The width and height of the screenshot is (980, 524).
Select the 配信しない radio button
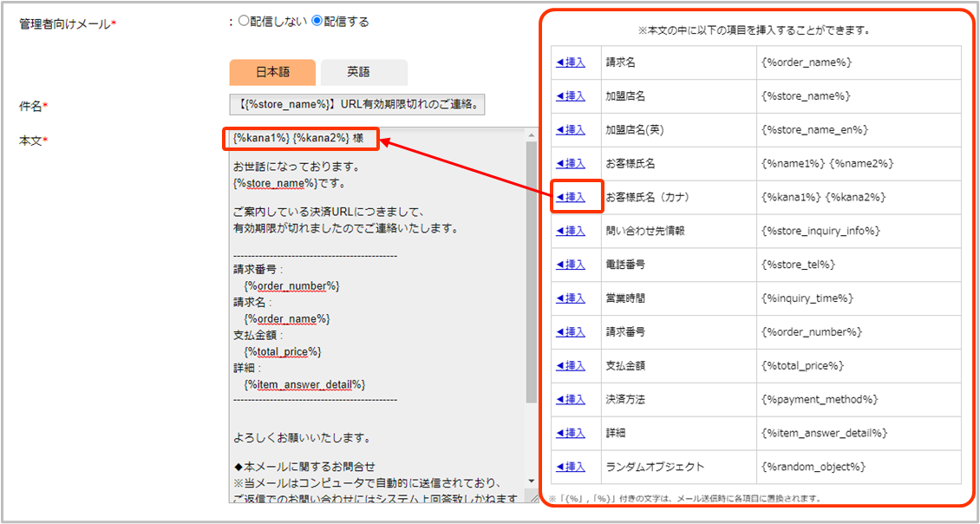pyautogui.click(x=243, y=23)
